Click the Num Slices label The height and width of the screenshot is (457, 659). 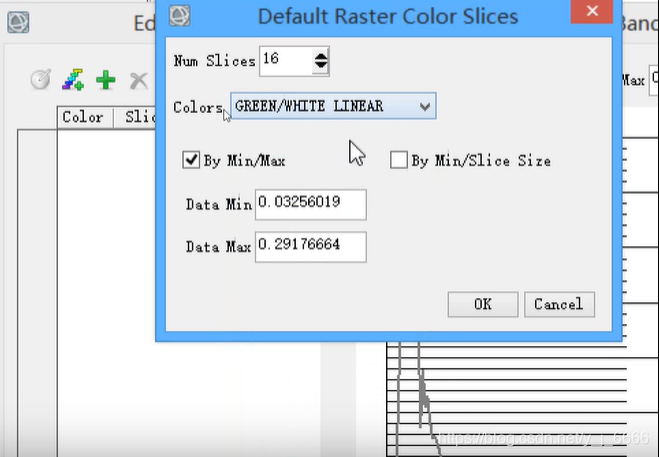pyautogui.click(x=215, y=61)
